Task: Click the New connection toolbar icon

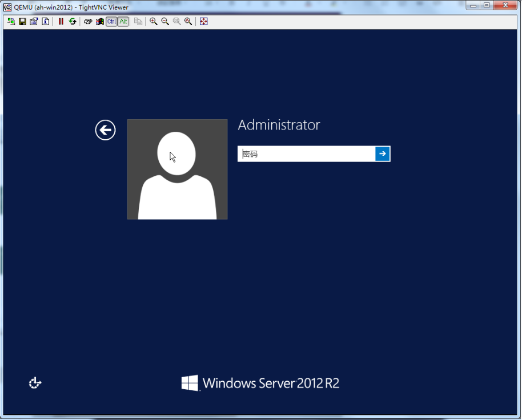Action: pyautogui.click(x=11, y=22)
